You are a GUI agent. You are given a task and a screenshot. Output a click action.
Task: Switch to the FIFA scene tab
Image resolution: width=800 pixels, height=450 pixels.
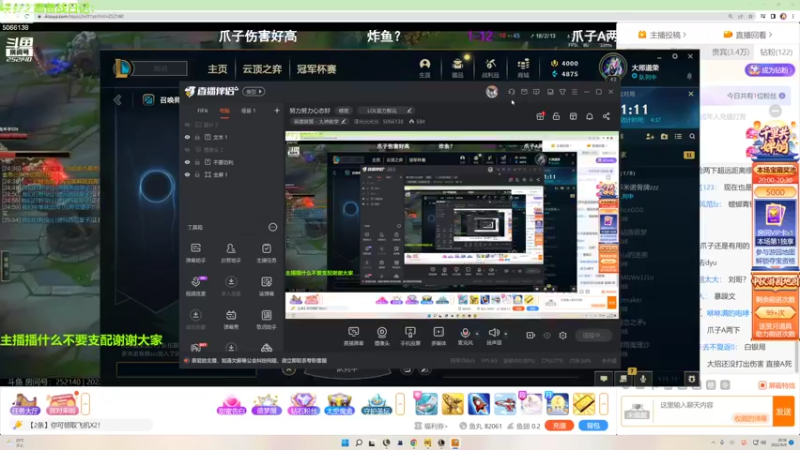(203, 111)
